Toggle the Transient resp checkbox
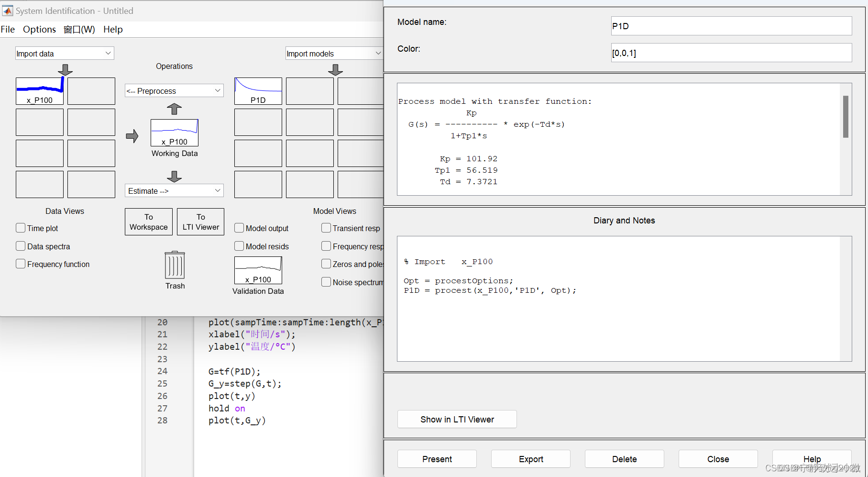The image size is (868, 477). click(326, 228)
